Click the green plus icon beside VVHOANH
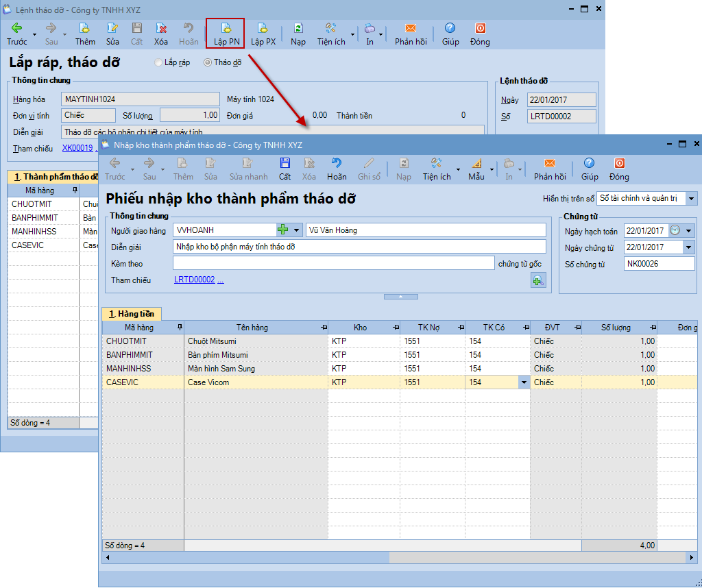Screen dimensions: 702x588 (283, 230)
